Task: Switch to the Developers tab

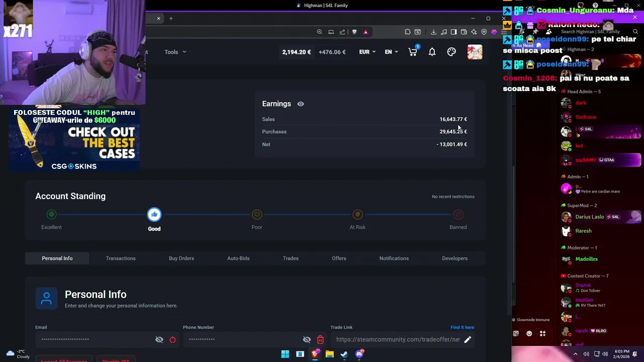Action: [x=455, y=258]
